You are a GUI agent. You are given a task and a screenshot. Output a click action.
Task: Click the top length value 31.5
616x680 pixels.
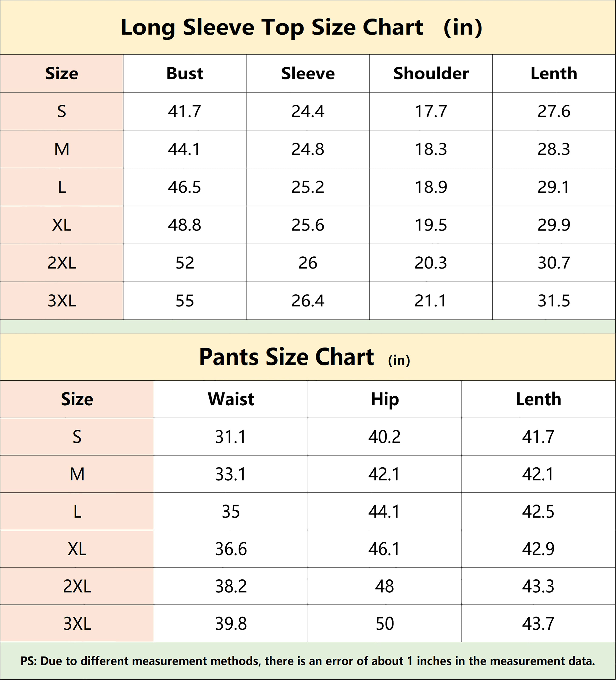point(554,300)
